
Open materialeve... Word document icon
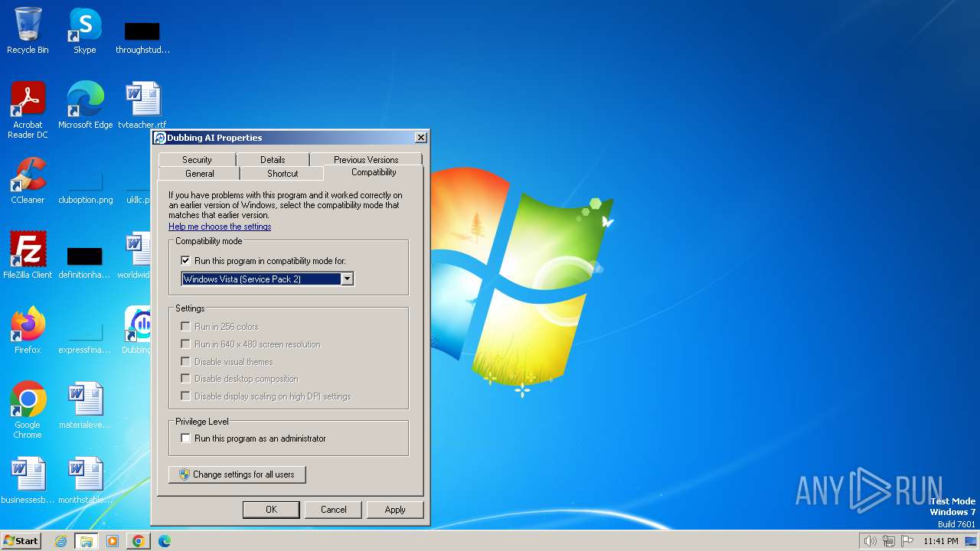point(85,406)
